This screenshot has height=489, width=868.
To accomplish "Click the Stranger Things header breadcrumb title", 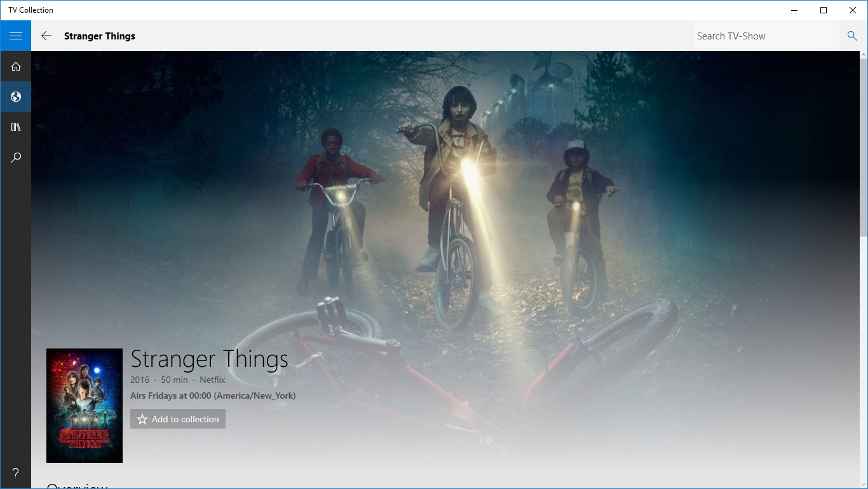I will tap(100, 36).
